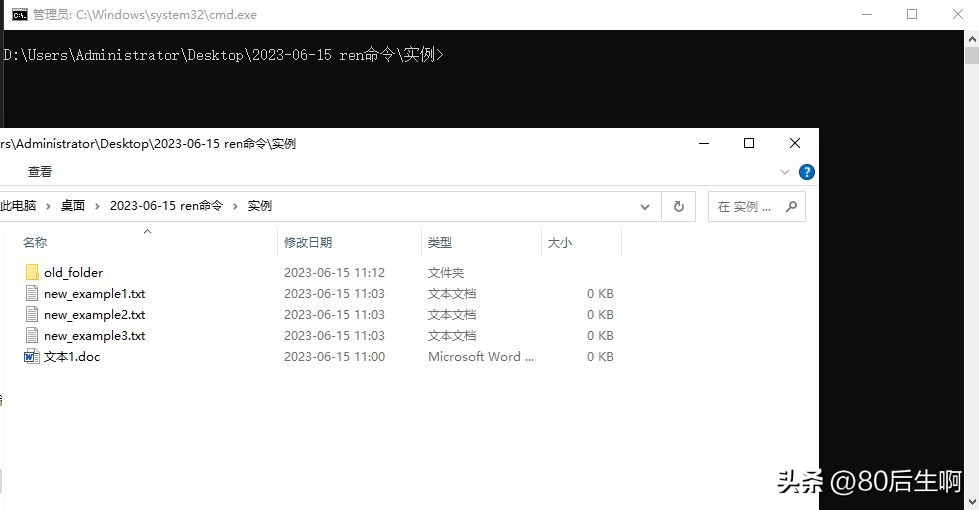Select file name new_example1.txt
The image size is (979, 510).
(x=94, y=294)
